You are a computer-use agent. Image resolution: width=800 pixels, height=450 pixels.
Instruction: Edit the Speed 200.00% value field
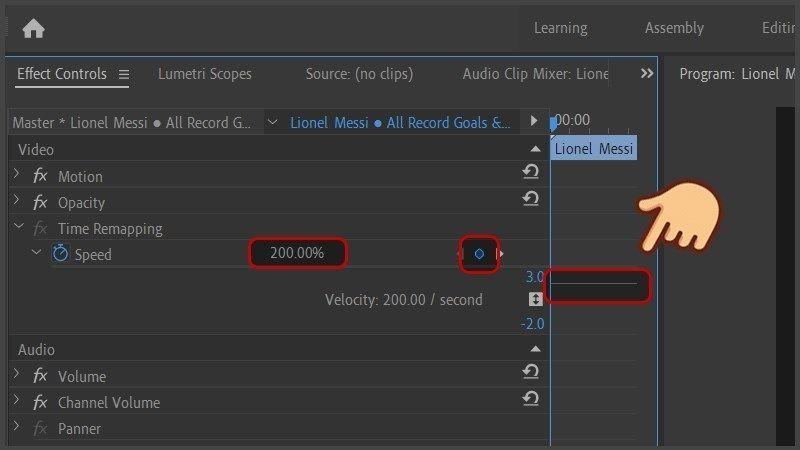tap(297, 253)
